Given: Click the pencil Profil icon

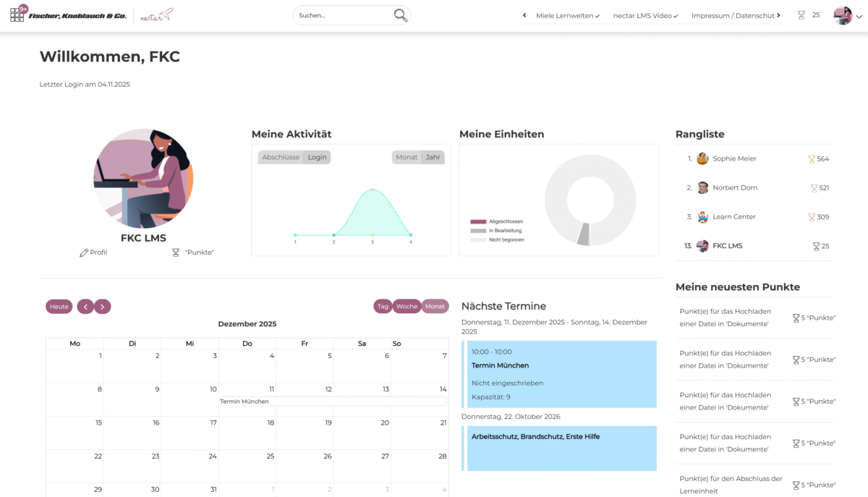Looking at the screenshot, I should tap(84, 252).
